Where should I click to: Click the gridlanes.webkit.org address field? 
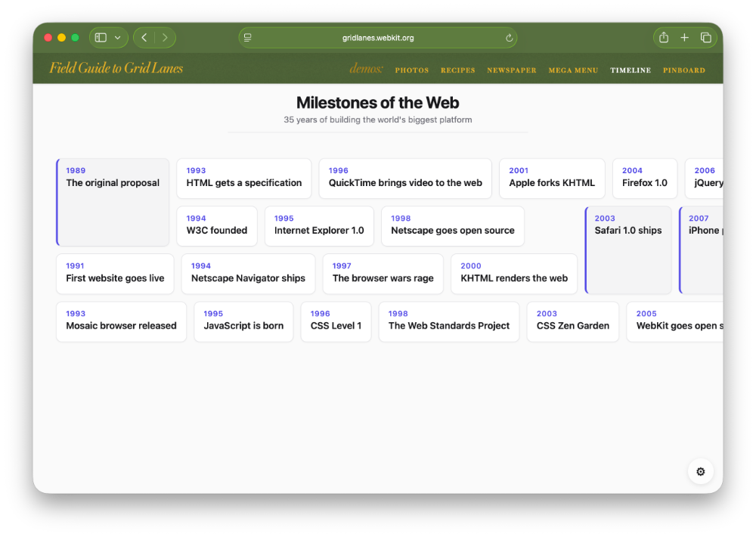click(x=378, y=38)
